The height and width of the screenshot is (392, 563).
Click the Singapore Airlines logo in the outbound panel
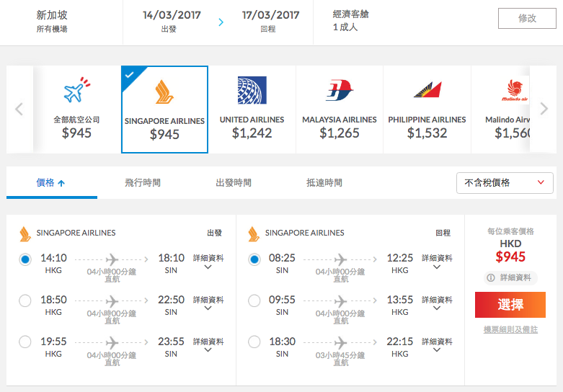click(x=25, y=234)
